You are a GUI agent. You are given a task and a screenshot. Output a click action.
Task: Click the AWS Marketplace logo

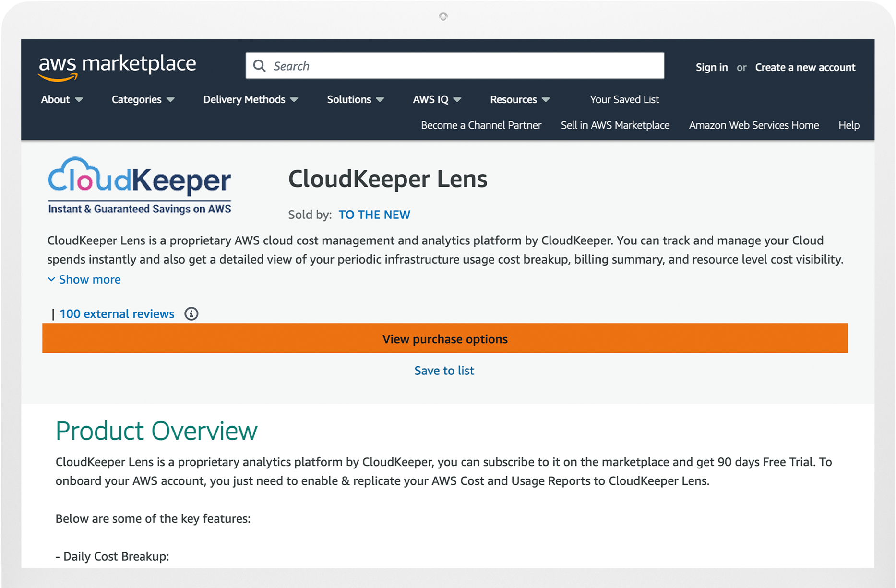point(117,67)
